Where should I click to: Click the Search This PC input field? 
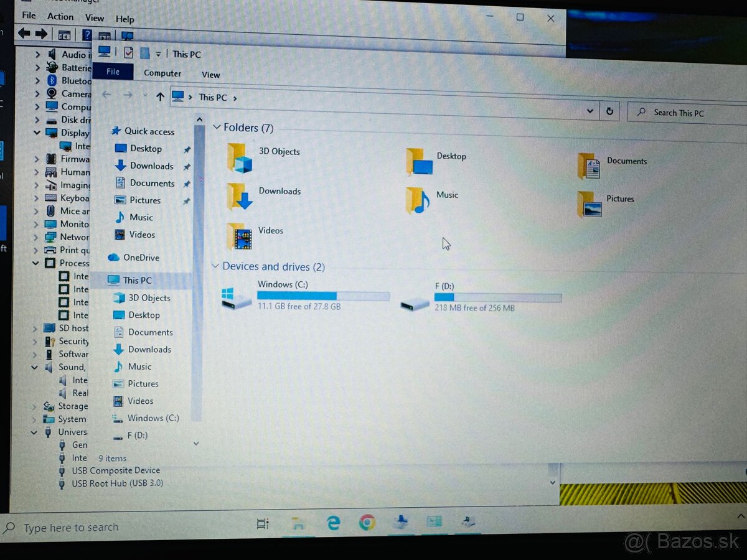pyautogui.click(x=679, y=113)
